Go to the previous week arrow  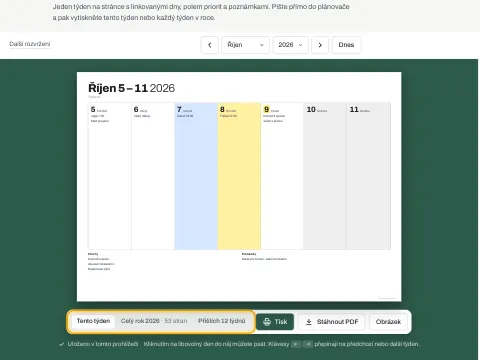(210, 45)
